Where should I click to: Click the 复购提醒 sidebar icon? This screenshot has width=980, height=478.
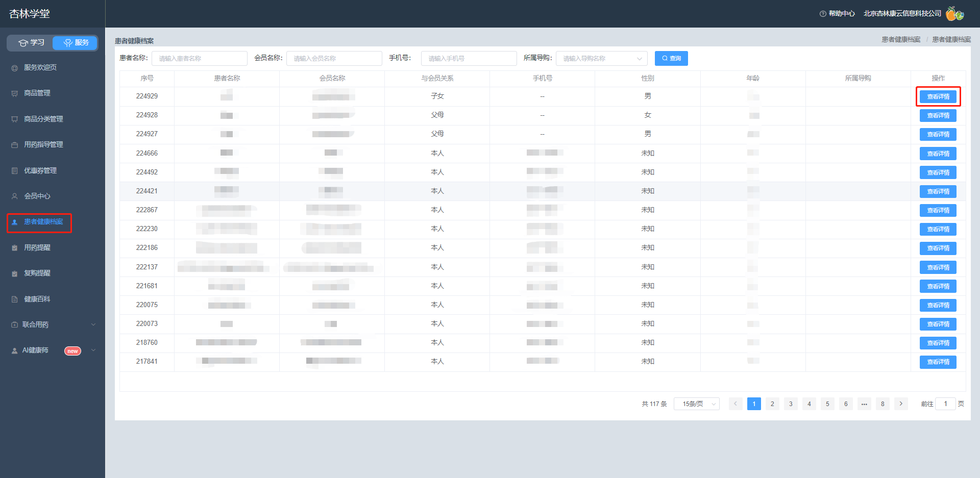[14, 273]
